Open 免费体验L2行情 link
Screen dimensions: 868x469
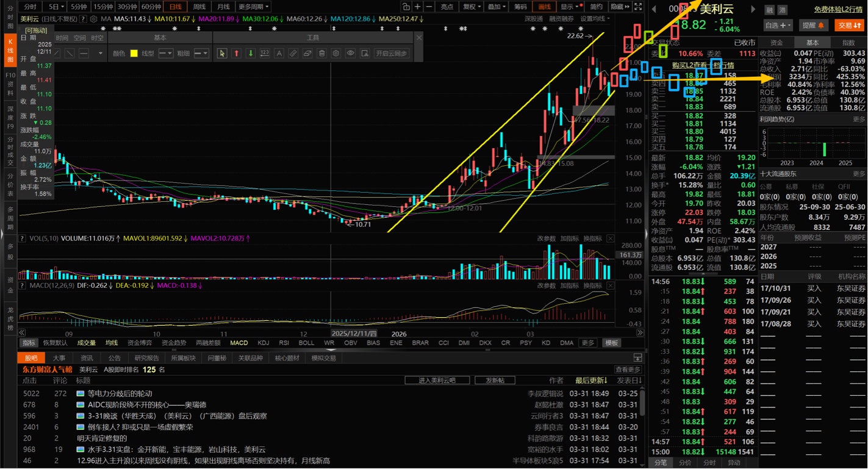coord(839,10)
